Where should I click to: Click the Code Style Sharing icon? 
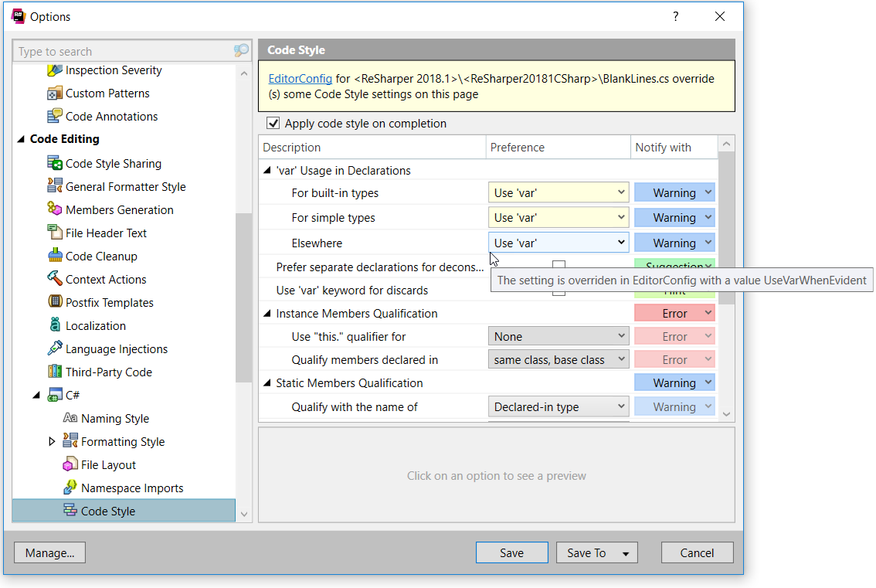(x=55, y=163)
